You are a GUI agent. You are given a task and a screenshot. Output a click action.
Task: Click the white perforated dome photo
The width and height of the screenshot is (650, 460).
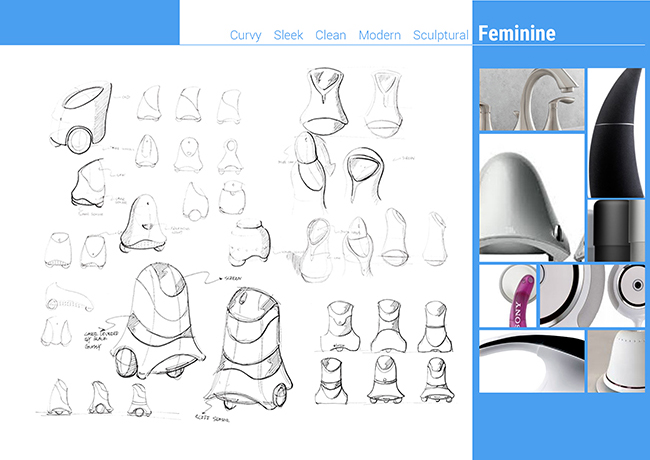(615, 361)
